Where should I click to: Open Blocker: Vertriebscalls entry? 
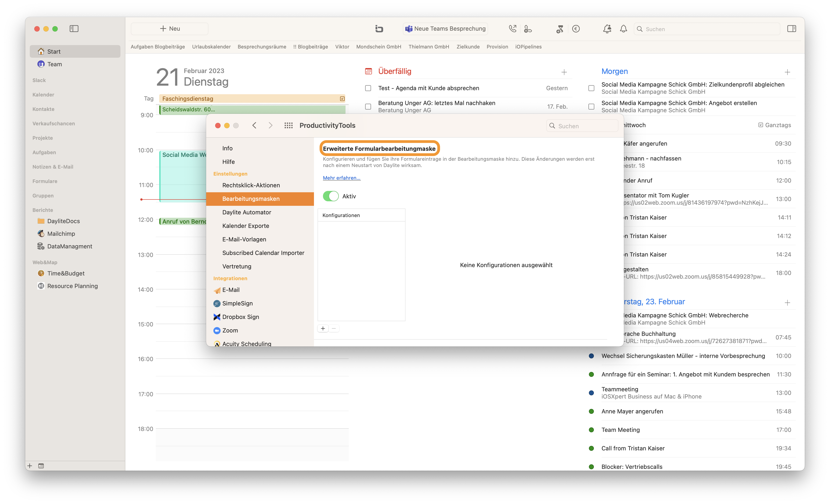(692, 467)
